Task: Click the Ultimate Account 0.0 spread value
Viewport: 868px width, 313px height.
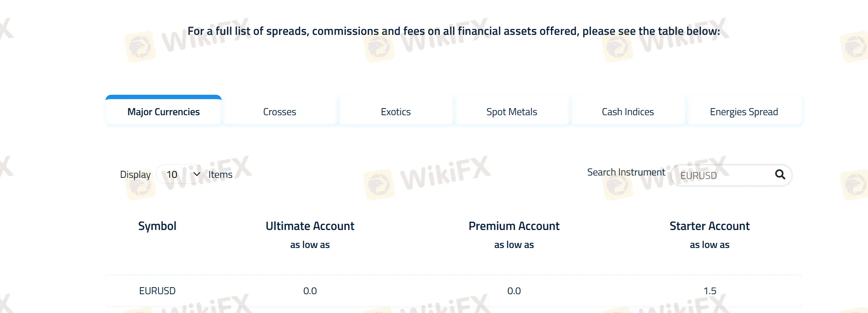Action: pos(310,291)
